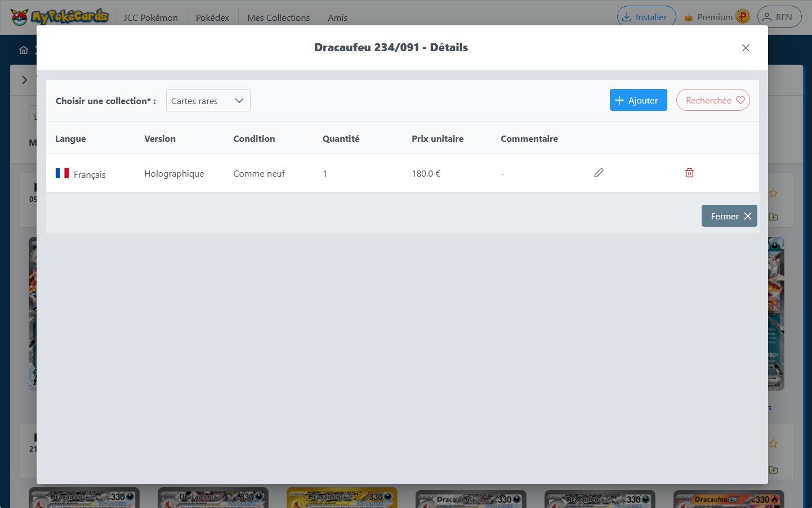The height and width of the screenshot is (508, 812).
Task: Go to the JCC Pokémon section
Action: [x=150, y=17]
